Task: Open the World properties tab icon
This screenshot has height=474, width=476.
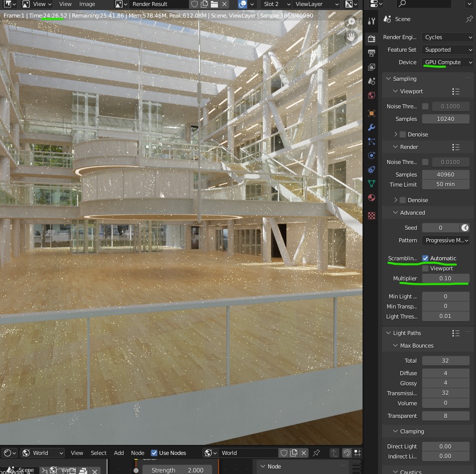Action: (372, 95)
